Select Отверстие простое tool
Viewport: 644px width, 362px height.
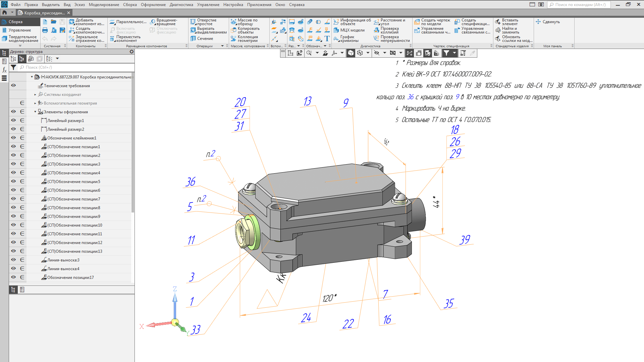pos(193,22)
